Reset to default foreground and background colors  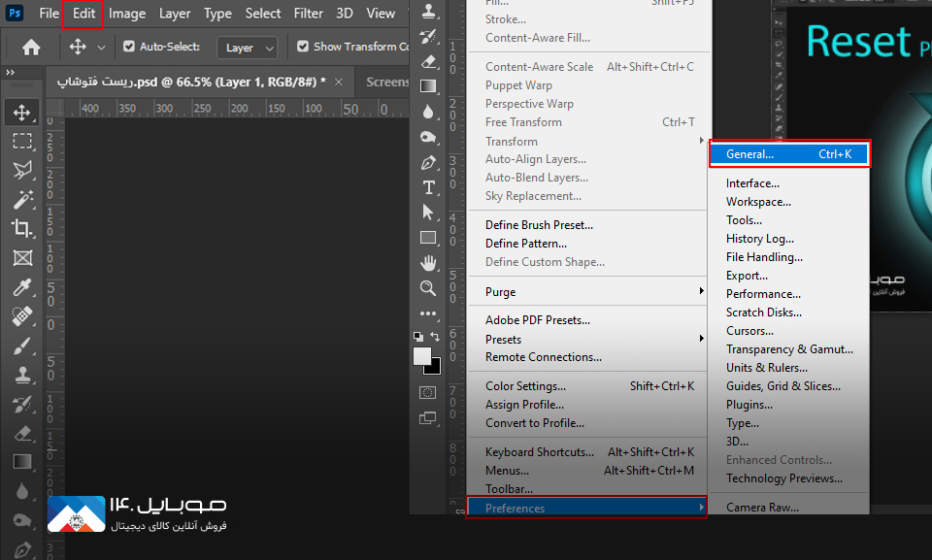click(417, 337)
